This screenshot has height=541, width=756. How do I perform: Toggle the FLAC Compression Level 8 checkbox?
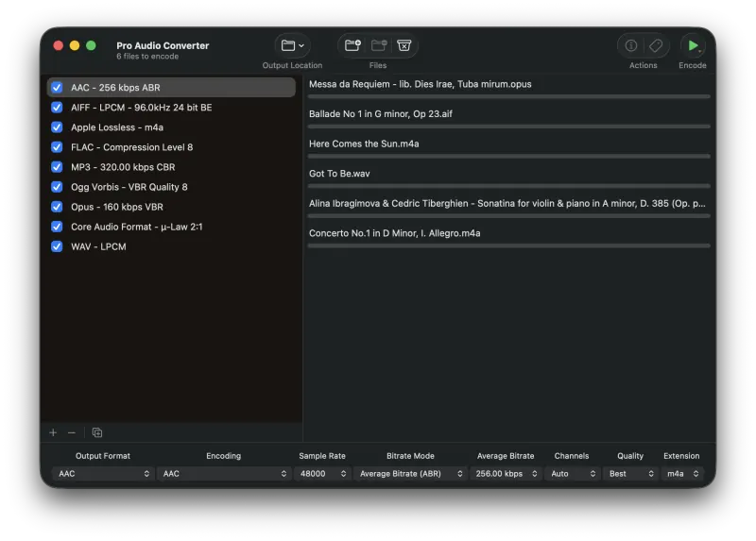tap(57, 147)
